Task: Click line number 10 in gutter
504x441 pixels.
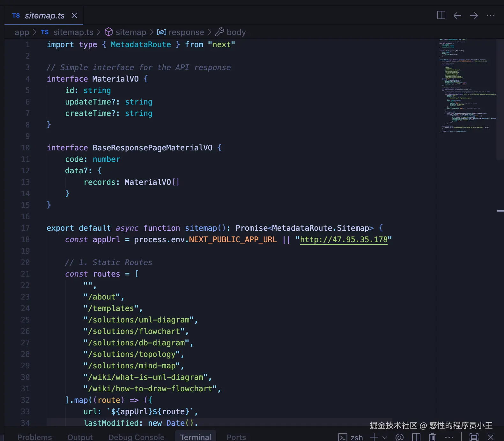Action: pyautogui.click(x=25, y=148)
